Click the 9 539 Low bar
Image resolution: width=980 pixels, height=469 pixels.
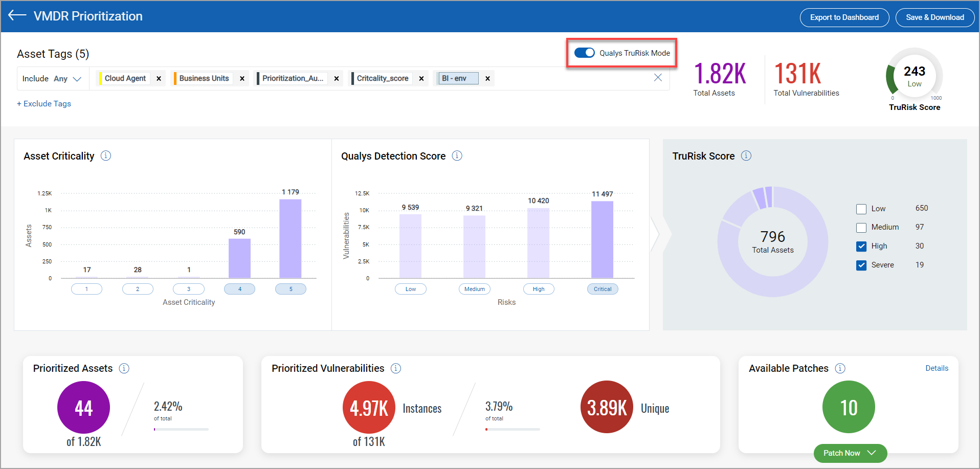[411, 247]
